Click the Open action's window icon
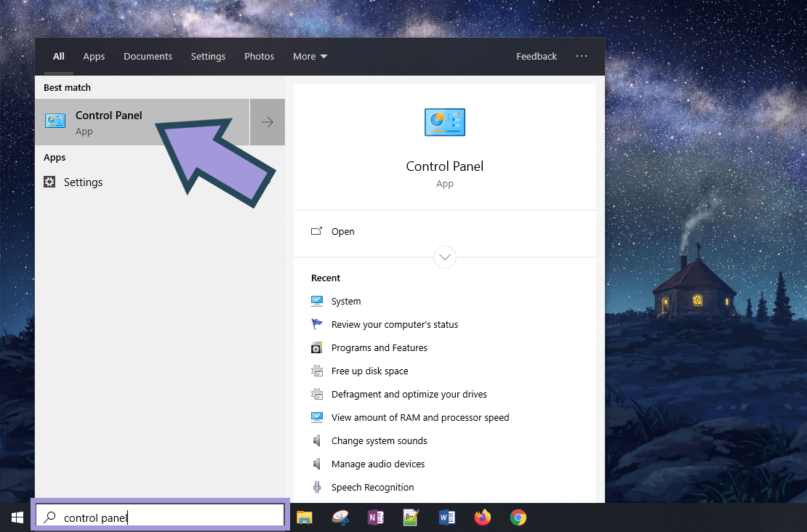 [316, 231]
